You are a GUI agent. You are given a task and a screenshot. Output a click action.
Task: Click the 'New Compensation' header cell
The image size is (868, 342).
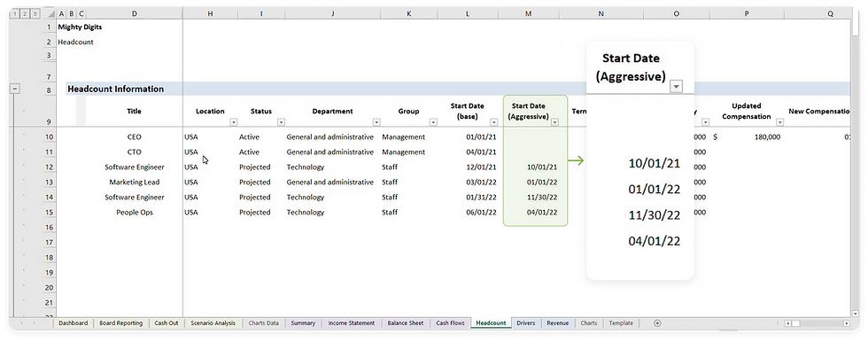point(819,112)
